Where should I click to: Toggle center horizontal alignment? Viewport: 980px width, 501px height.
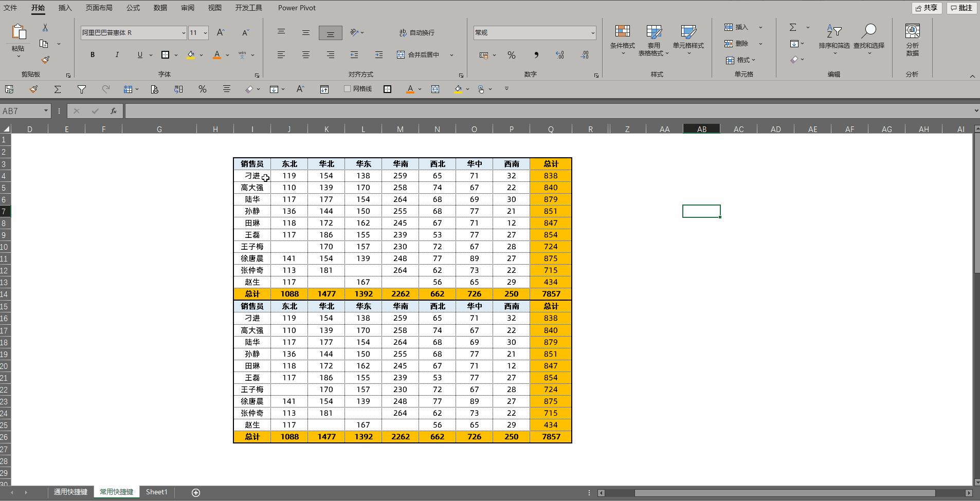[x=305, y=54]
